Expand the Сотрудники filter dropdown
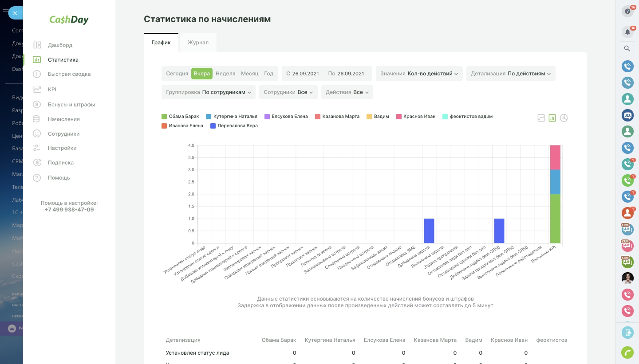 tap(288, 92)
